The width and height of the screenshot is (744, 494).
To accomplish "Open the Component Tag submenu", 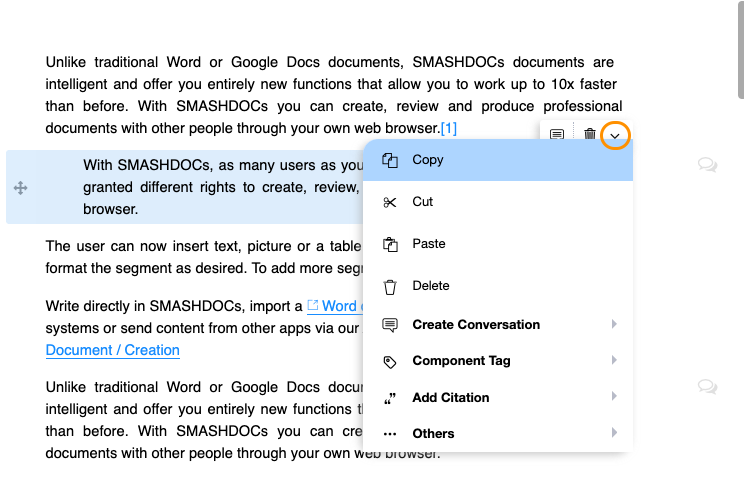I will tap(498, 361).
